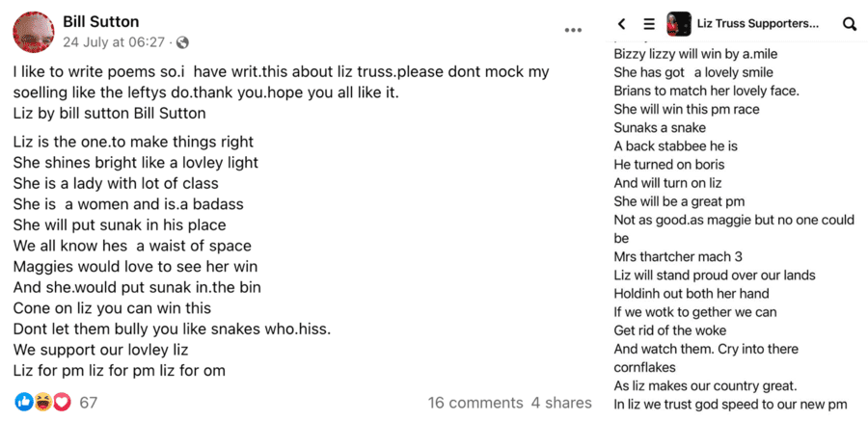Show who reacted via the 67 count
The height and width of the screenshot is (421, 868).
(88, 403)
